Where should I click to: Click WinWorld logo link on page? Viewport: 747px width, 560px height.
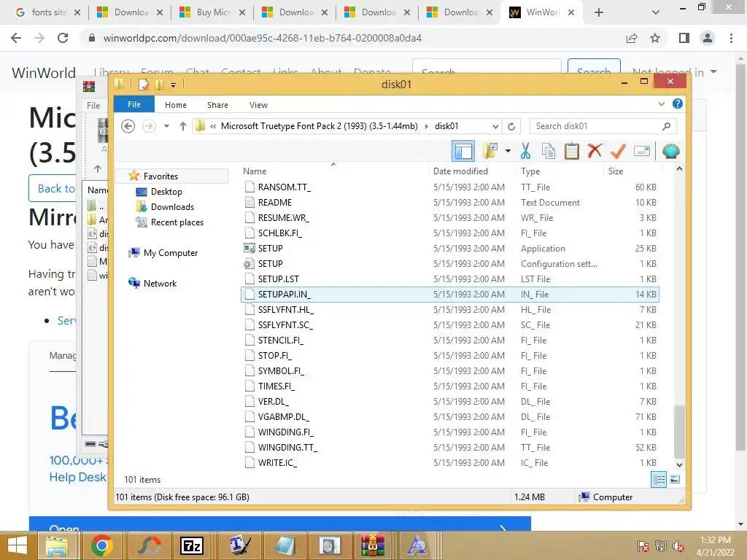(43, 73)
